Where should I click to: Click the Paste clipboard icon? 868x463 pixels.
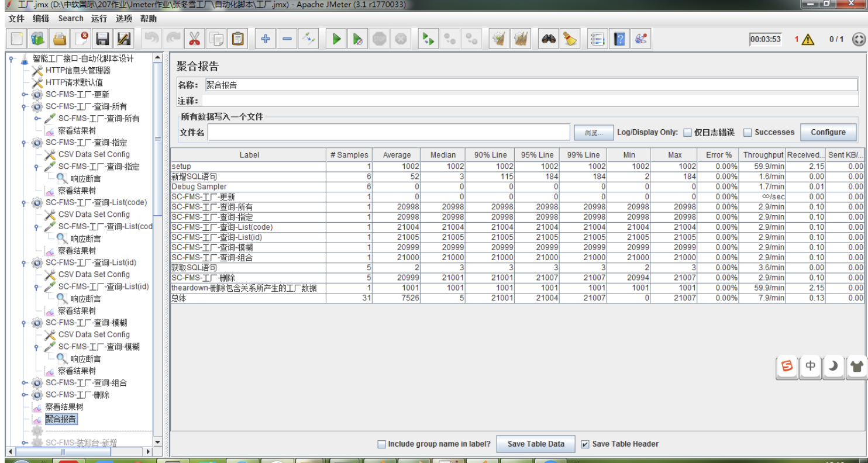pyautogui.click(x=238, y=39)
